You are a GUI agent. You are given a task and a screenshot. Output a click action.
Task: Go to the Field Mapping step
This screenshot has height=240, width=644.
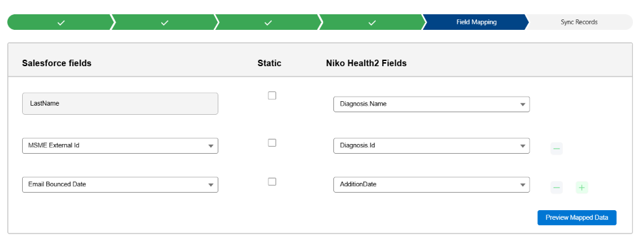476,22
